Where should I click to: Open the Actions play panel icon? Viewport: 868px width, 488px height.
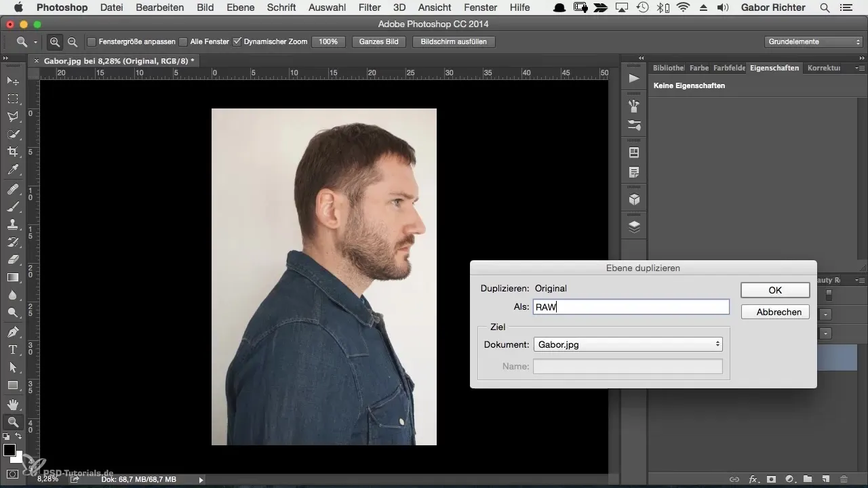634,79
